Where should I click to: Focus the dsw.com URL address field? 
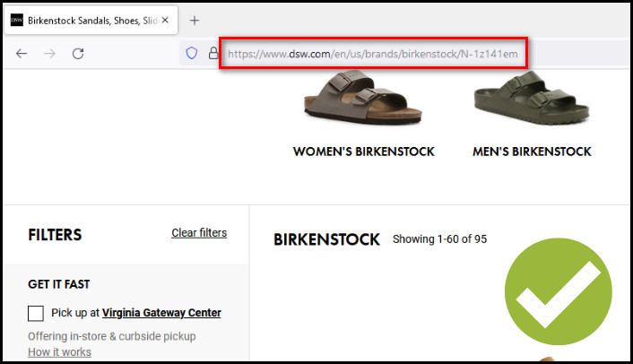click(x=373, y=54)
